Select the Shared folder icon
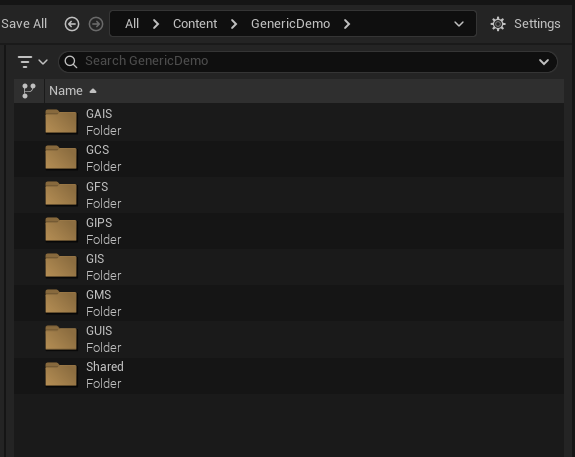575x457 pixels. coord(61,374)
